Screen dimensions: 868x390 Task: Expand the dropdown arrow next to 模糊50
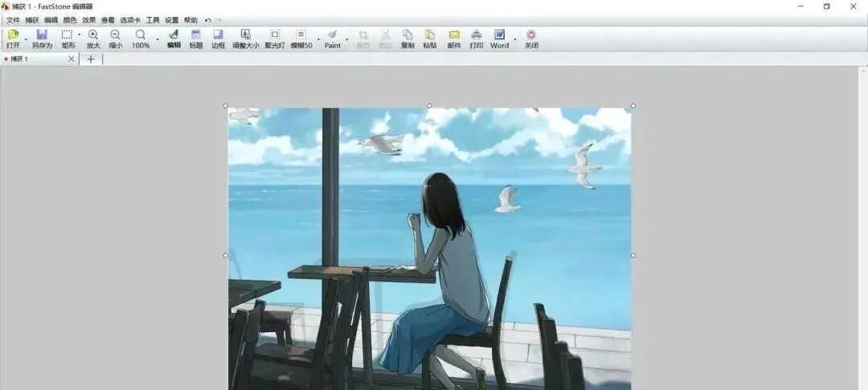tap(318, 39)
